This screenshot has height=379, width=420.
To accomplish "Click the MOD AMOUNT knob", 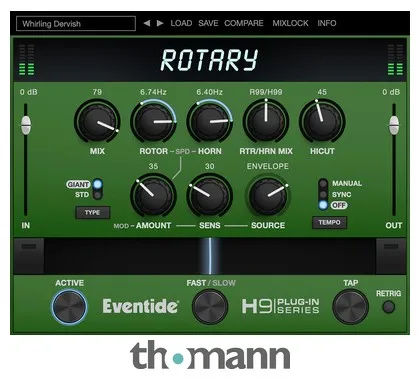I will pyautogui.click(x=153, y=196).
